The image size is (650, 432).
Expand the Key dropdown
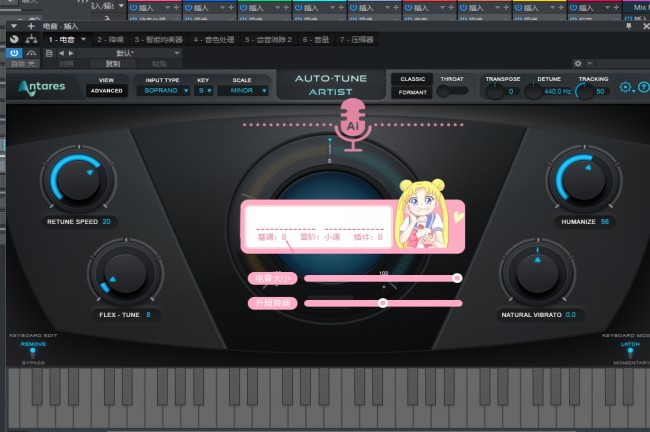coord(204,91)
